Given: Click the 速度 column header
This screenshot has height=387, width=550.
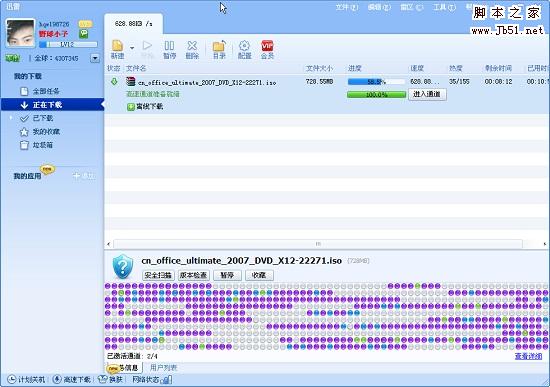Looking at the screenshot, I should coord(417,68).
